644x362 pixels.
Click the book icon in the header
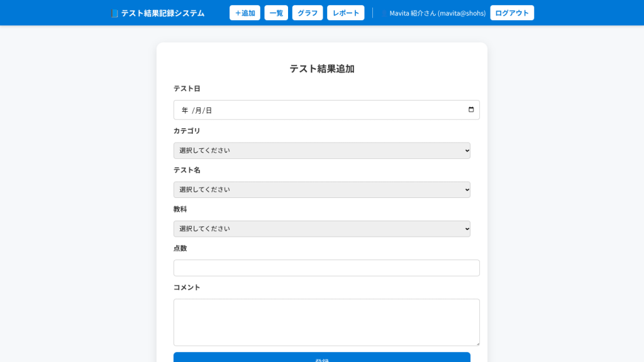point(114,13)
